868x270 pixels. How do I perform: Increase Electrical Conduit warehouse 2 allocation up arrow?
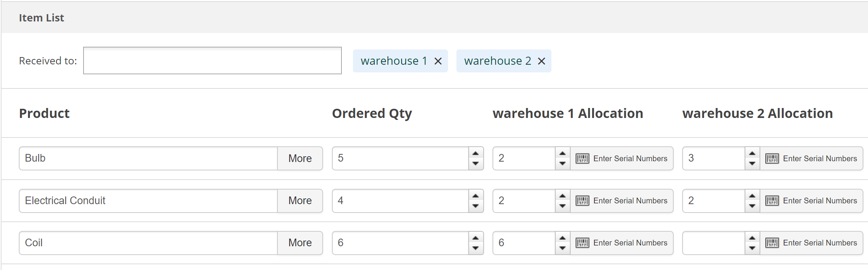click(752, 196)
